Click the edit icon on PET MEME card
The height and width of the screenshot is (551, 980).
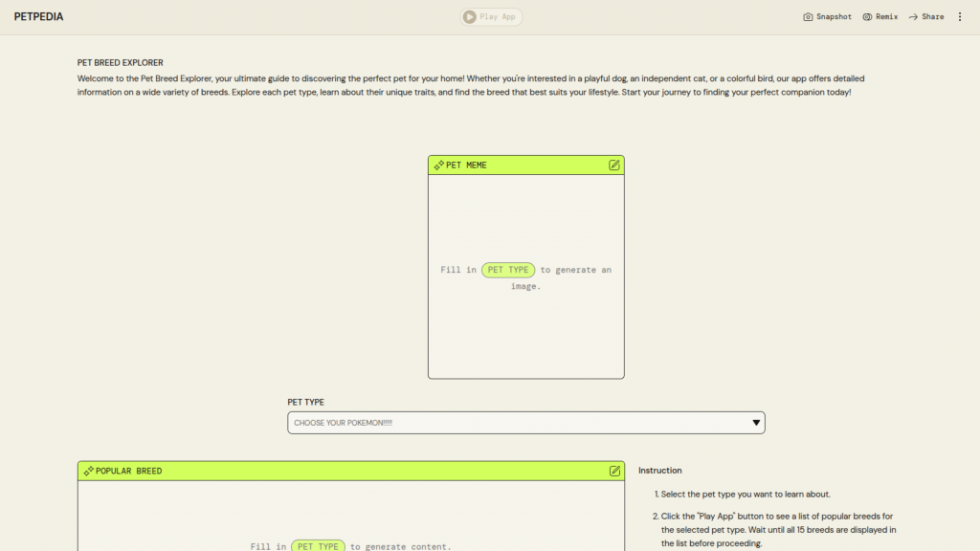click(x=614, y=165)
